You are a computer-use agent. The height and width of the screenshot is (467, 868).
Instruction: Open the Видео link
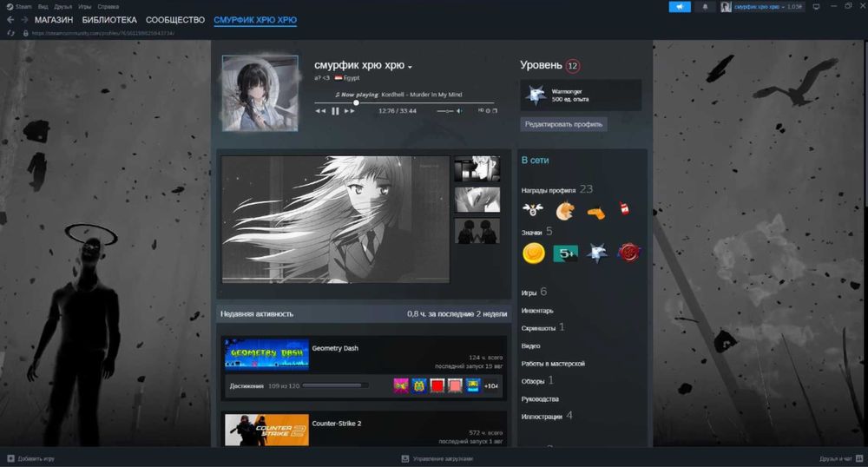(x=530, y=345)
